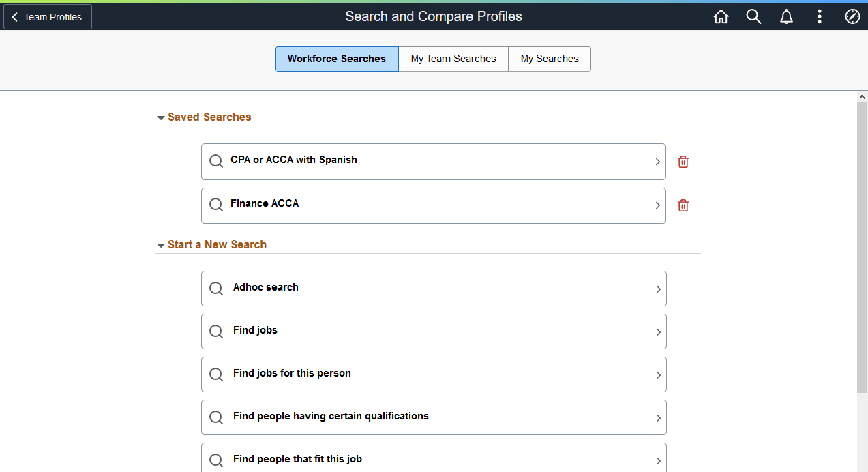Open the Finance ACCA saved search
868x472 pixels.
coord(433,205)
